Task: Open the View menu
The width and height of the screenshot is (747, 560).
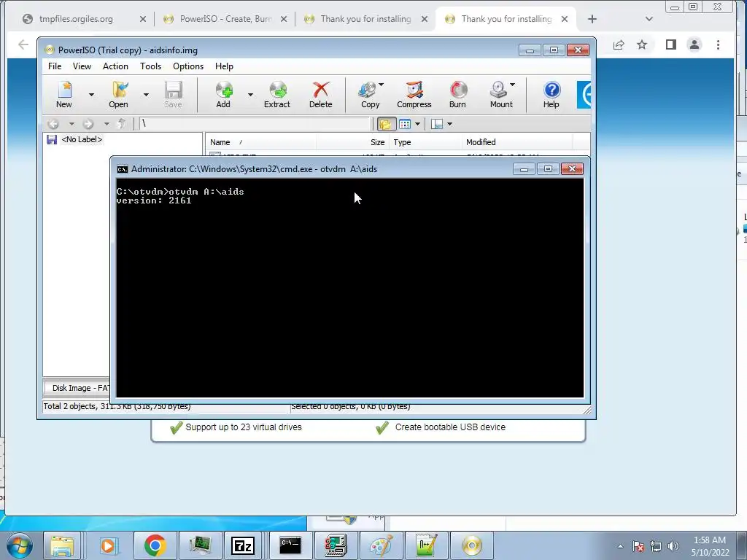Action: click(82, 66)
